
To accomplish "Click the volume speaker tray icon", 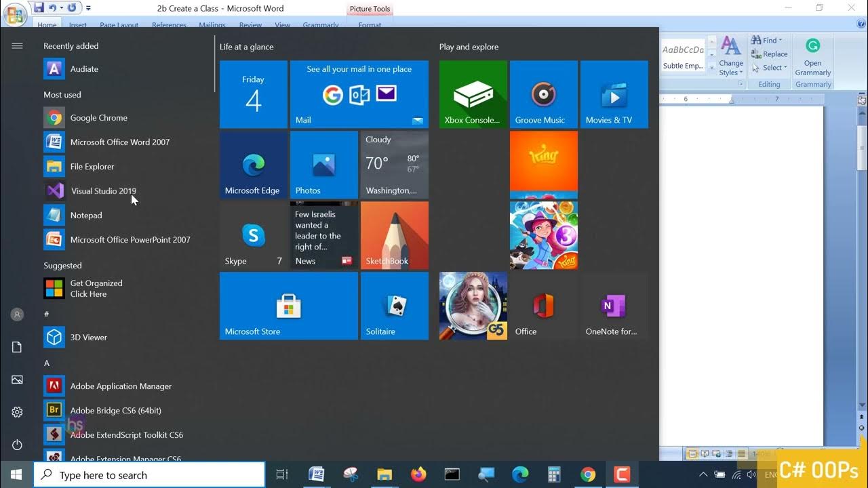I will click(751, 474).
